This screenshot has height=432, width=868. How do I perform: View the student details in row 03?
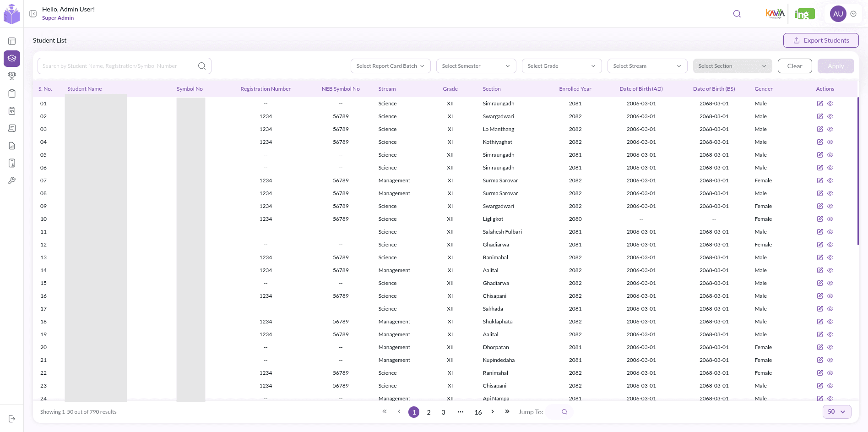[830, 129]
